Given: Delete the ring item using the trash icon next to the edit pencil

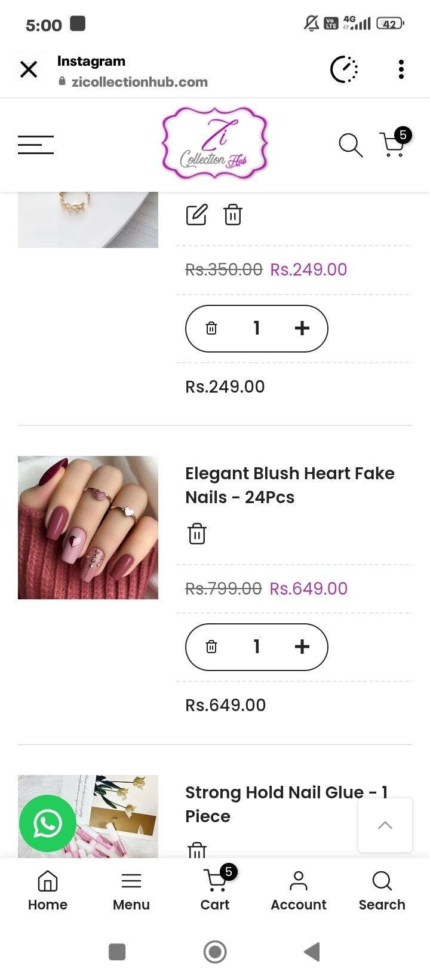Looking at the screenshot, I should 232,215.
